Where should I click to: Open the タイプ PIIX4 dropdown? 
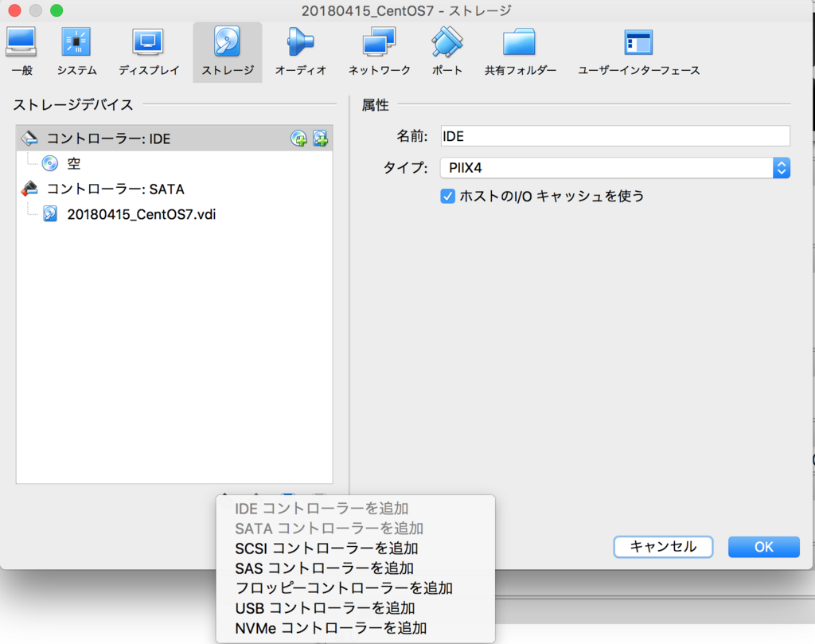point(781,168)
